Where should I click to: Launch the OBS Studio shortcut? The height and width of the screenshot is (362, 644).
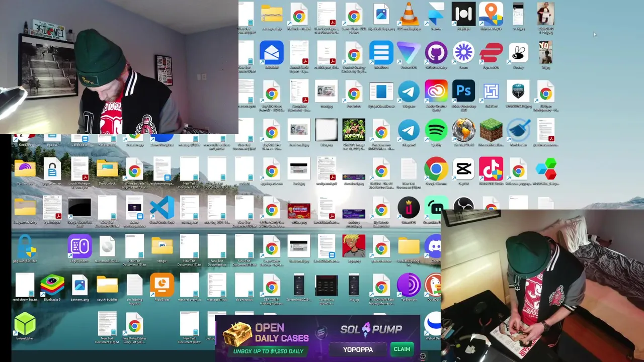point(463,204)
